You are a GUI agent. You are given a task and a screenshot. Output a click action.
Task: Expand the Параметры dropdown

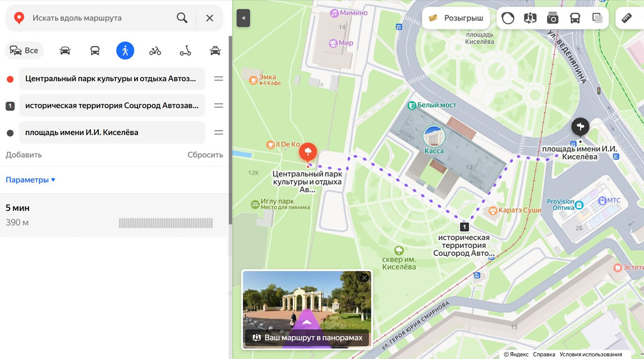tap(31, 180)
